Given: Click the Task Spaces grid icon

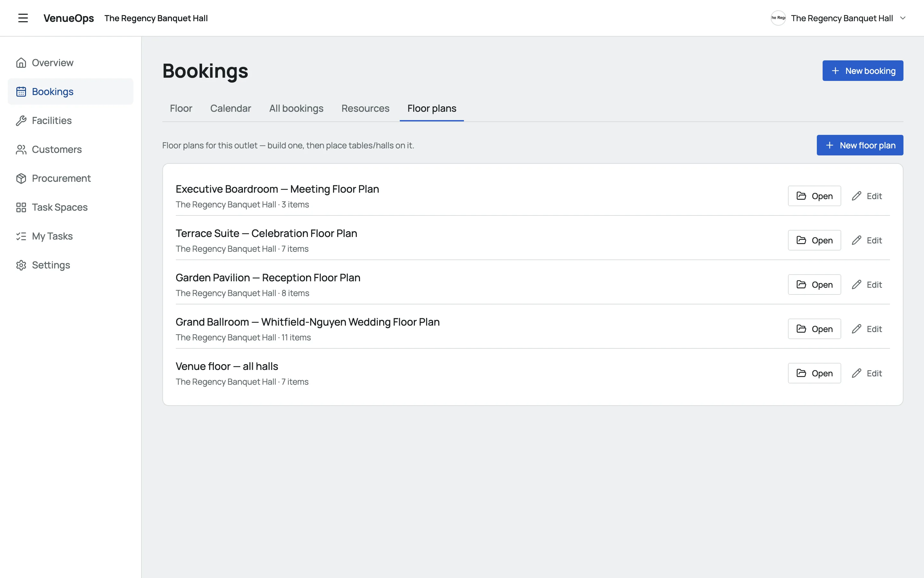Looking at the screenshot, I should coord(21,207).
